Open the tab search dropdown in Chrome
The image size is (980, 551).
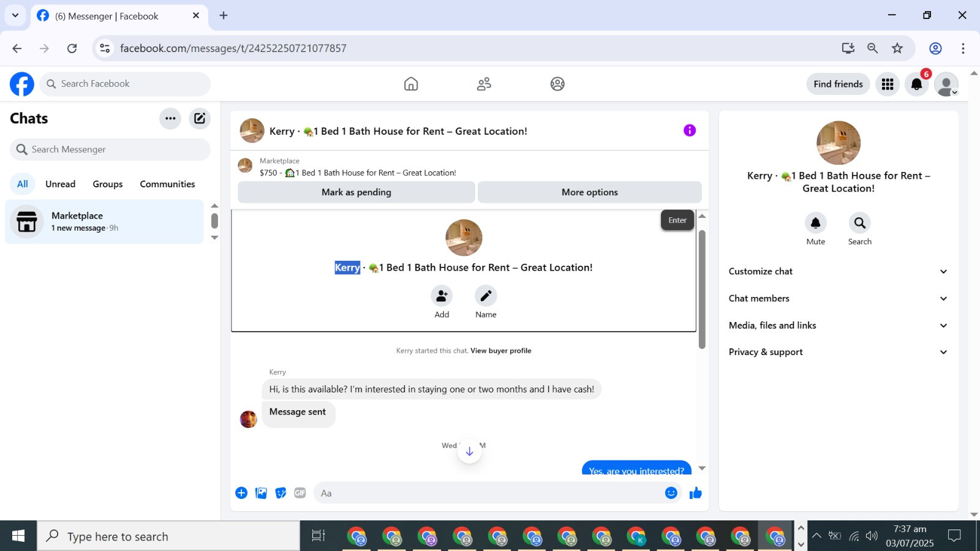coord(15,15)
